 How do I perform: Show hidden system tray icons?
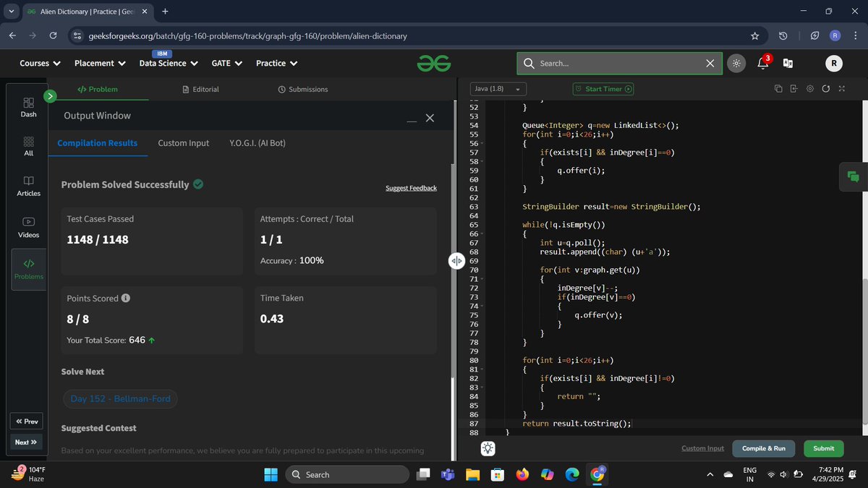(x=710, y=474)
